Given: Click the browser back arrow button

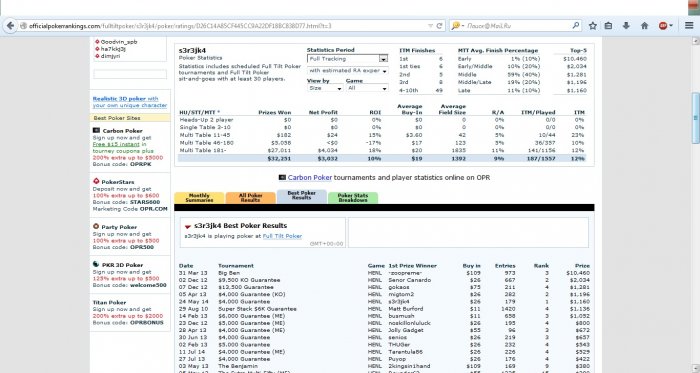Looking at the screenshot, I should (x=10, y=26).
